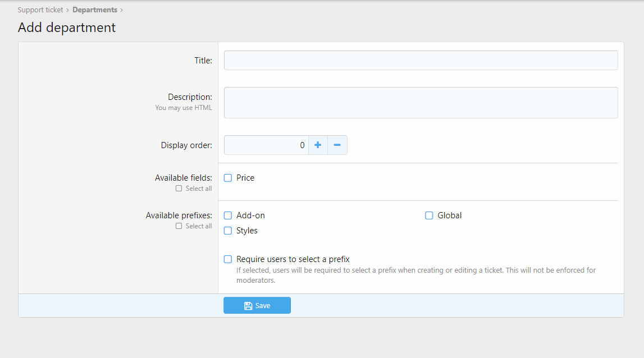Click the minus icon to decrease display order
Image resolution: width=644 pixels, height=358 pixels.
[x=337, y=145]
